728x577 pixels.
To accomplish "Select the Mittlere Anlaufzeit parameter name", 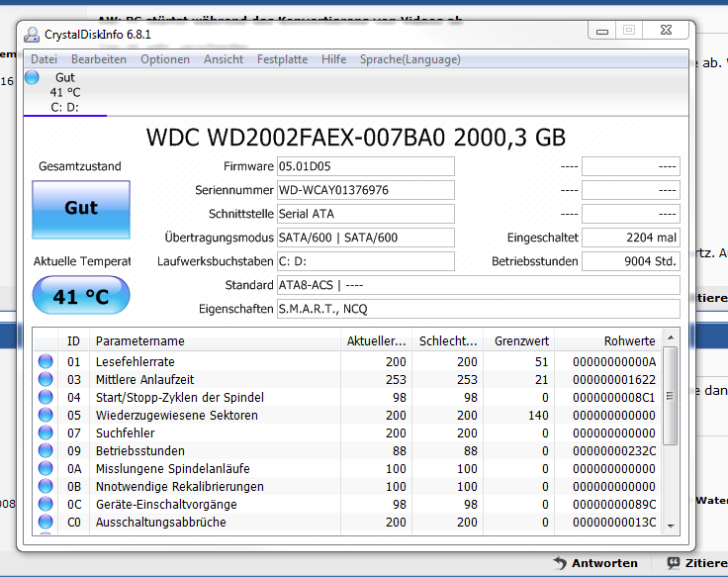I will click(x=144, y=379).
